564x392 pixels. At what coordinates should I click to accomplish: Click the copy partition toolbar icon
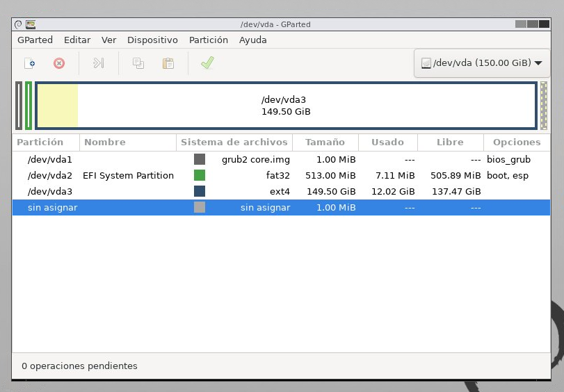(138, 63)
